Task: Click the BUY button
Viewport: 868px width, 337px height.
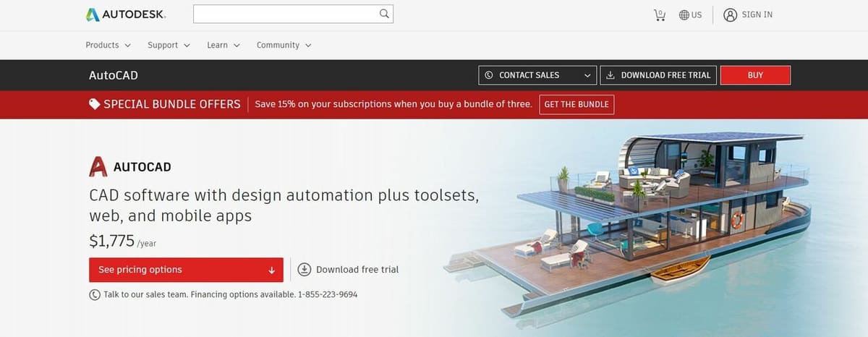Action: (x=755, y=75)
